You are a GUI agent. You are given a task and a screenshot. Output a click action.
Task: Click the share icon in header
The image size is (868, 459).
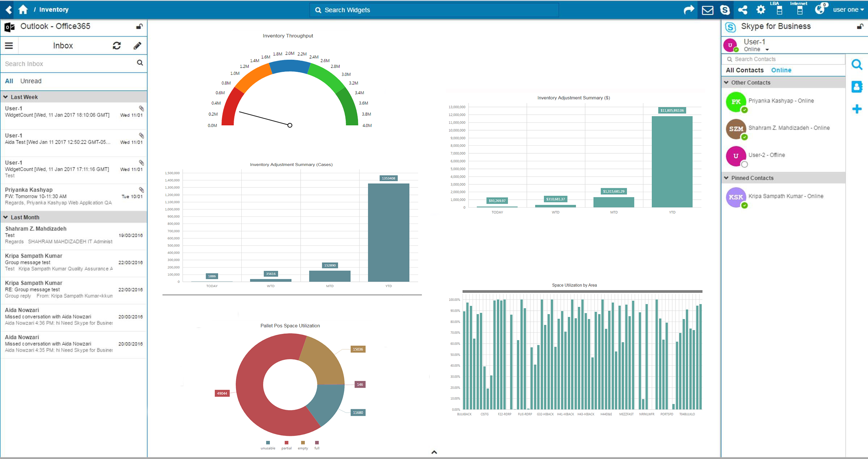743,10
